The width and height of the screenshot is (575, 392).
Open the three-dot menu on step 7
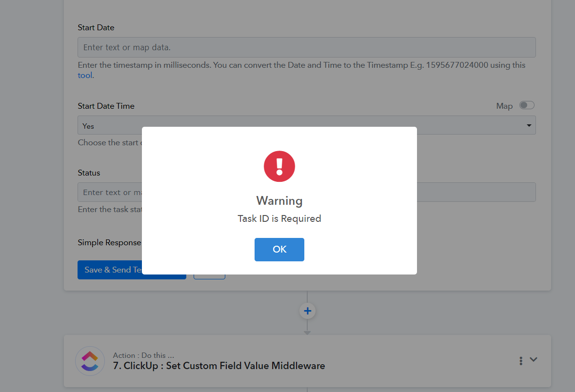521,361
